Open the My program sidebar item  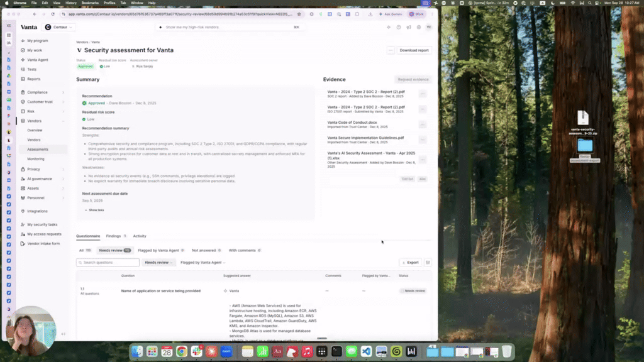pos(37,41)
